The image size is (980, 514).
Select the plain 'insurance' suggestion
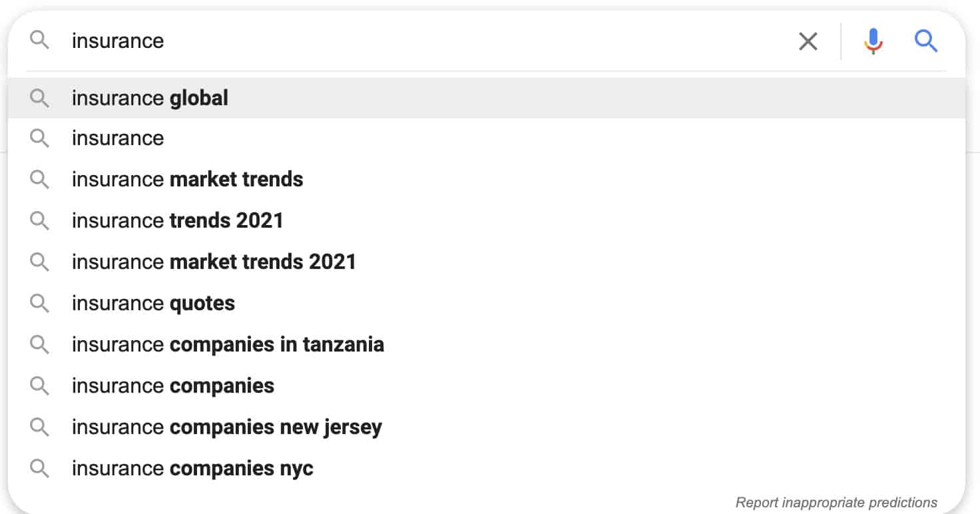(117, 138)
